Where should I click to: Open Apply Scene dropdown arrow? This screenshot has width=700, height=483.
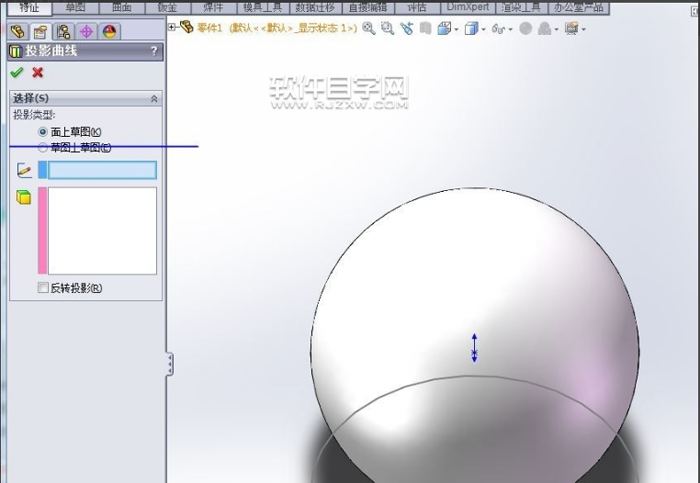tap(556, 30)
